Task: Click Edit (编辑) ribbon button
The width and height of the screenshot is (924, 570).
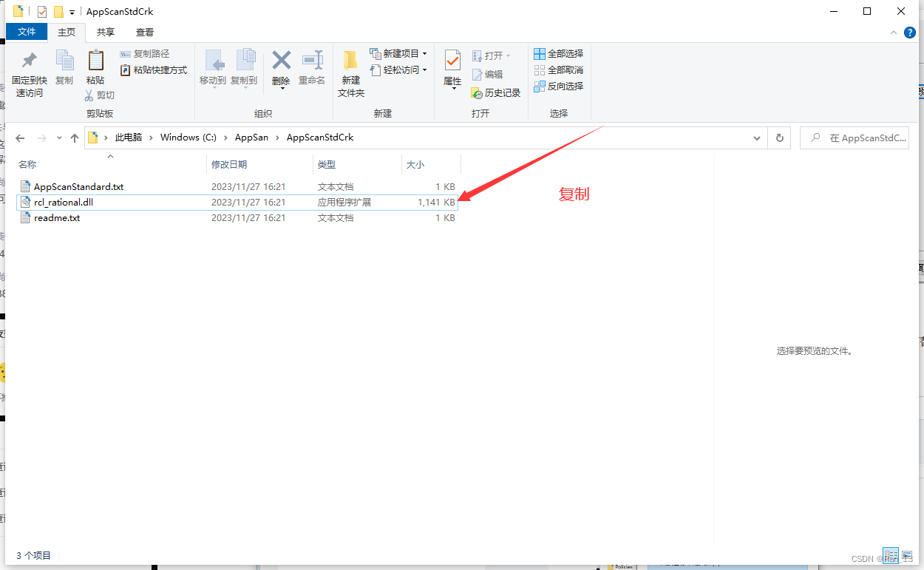Action: pos(487,75)
